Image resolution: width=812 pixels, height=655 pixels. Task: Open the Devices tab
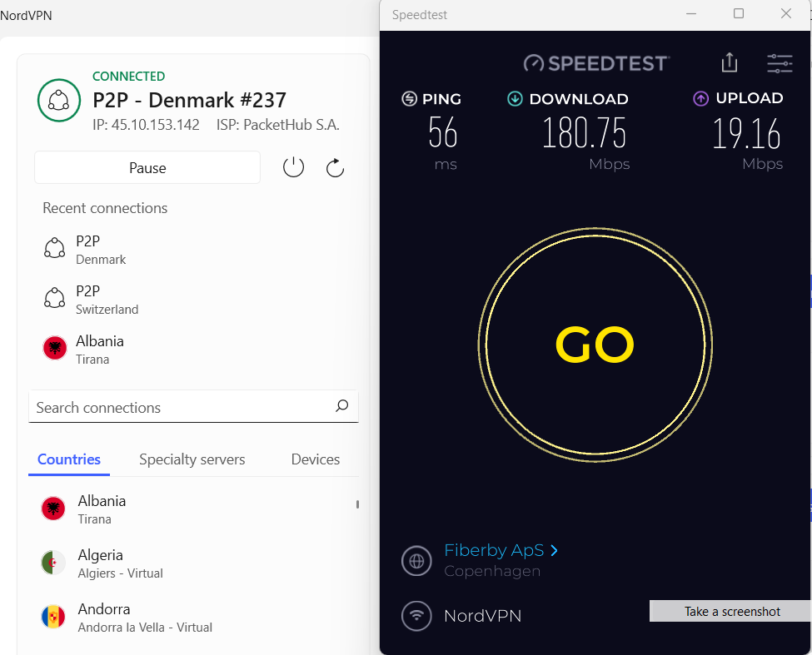316,459
